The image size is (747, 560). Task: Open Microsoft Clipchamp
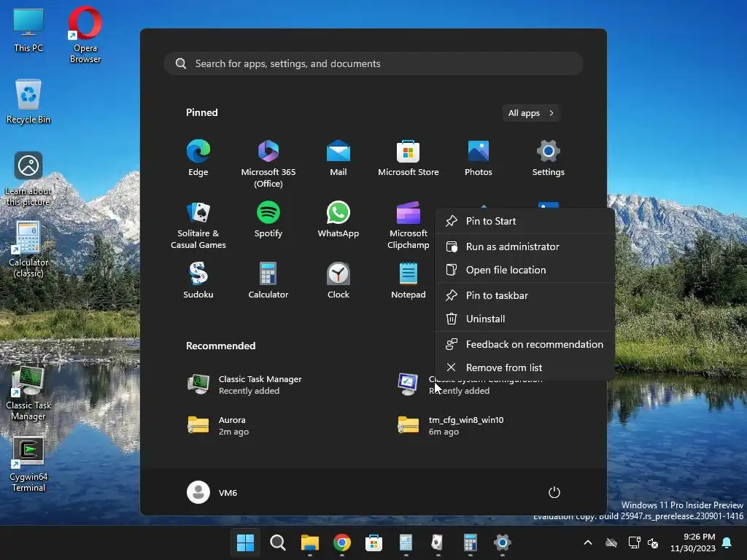tap(409, 225)
